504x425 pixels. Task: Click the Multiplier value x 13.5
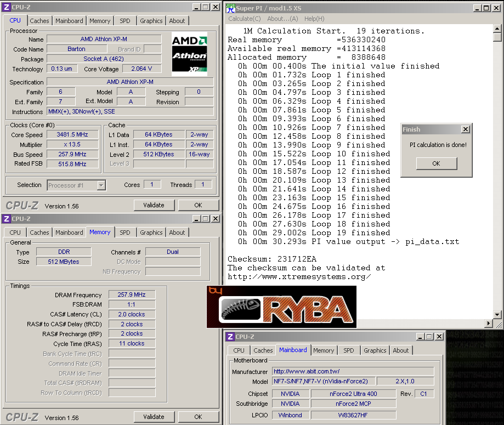click(x=72, y=144)
